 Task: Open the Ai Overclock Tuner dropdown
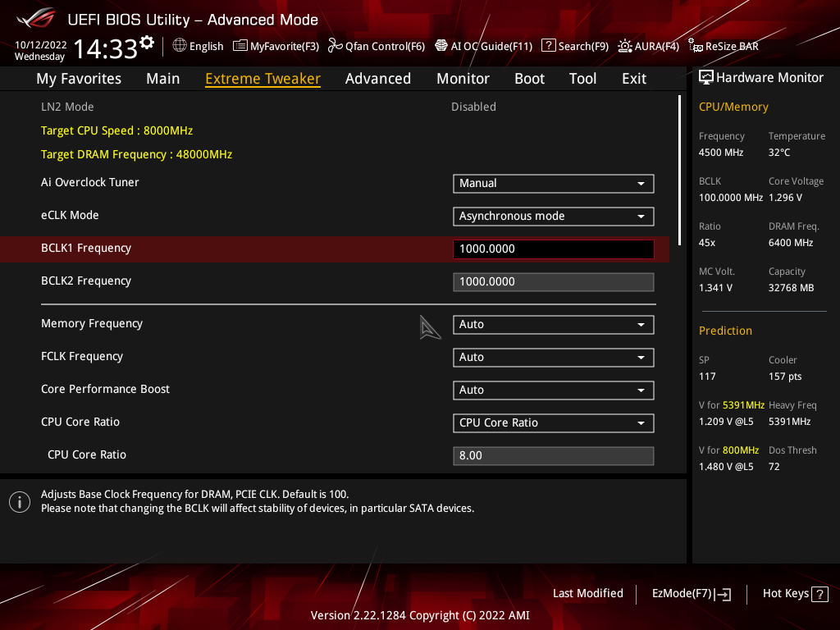pos(553,183)
